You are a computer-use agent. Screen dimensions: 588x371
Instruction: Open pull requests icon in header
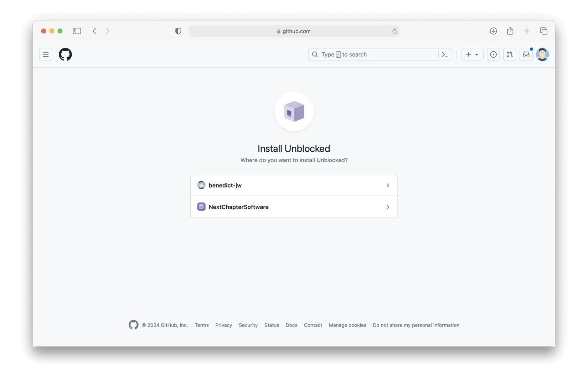510,54
